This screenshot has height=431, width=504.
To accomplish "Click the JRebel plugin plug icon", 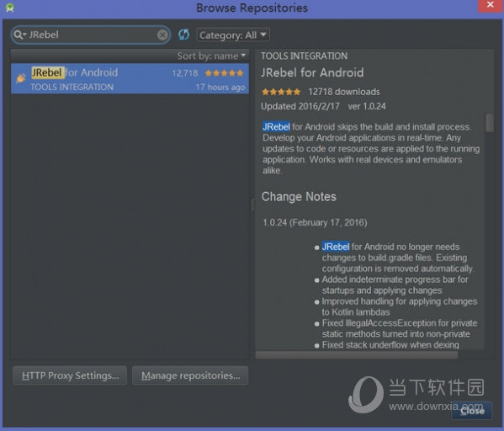I will [21, 77].
